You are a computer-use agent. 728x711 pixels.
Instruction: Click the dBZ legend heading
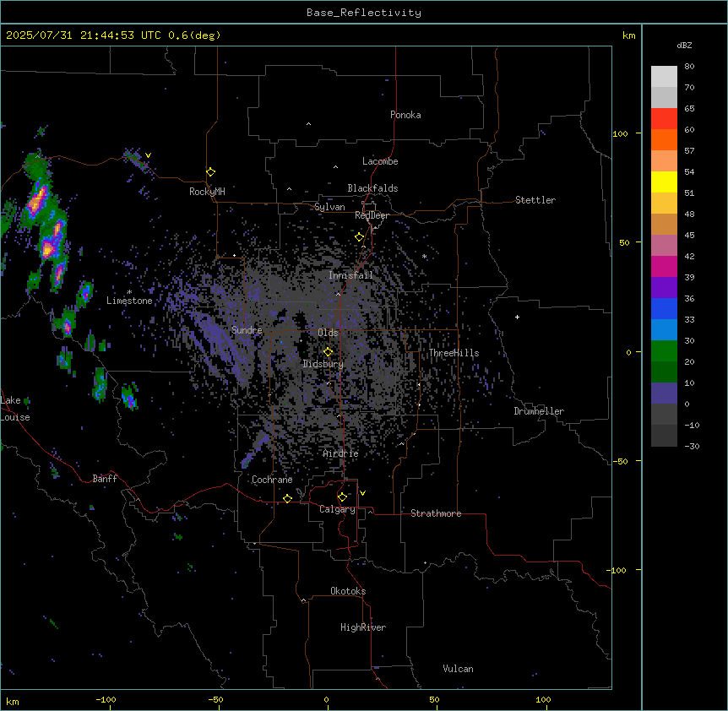(x=684, y=45)
